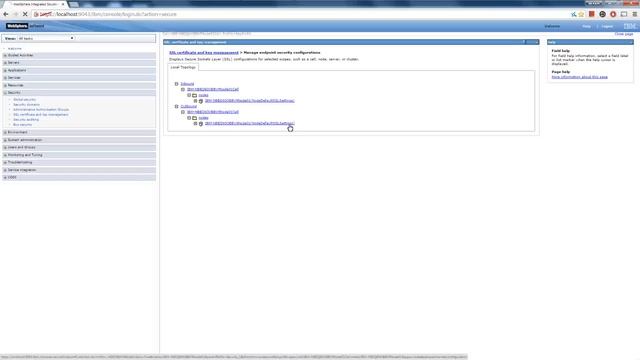Collapse the Outbound tree node
Viewport: 640px width, 360px height.
176,107
